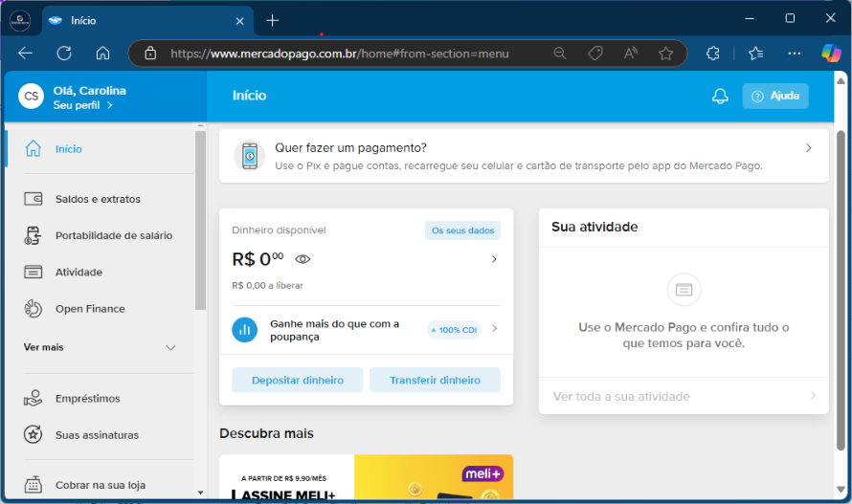Open the zoom out magnifier icon
The width and height of the screenshot is (852, 504).
click(x=560, y=54)
